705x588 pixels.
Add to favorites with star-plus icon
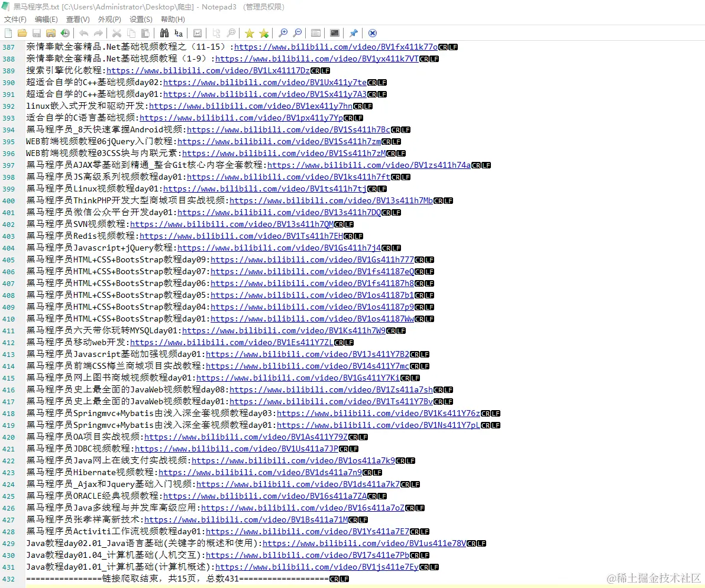[264, 33]
